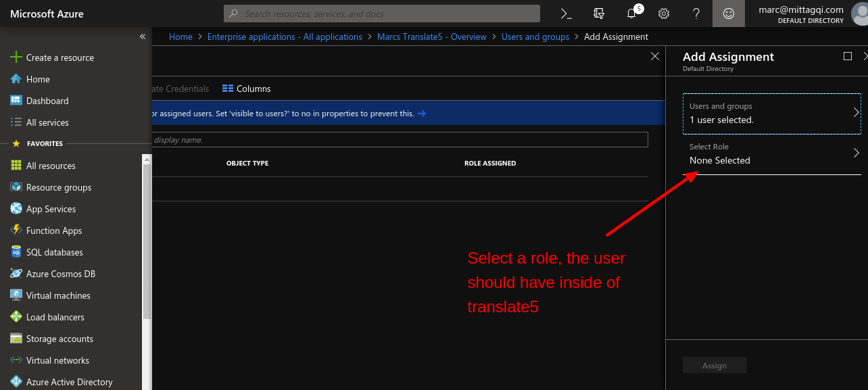Close the Users and groups blade
The width and height of the screenshot is (868, 390).
(654, 56)
